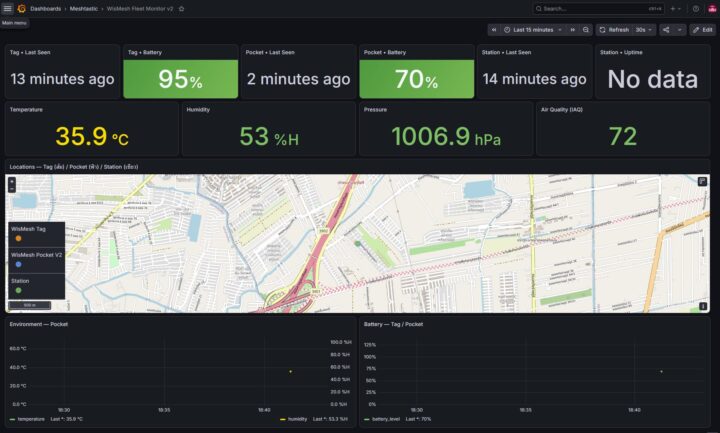Click the battery data point in Battery chart
Screen dimensions: 720x433
[x=661, y=371]
